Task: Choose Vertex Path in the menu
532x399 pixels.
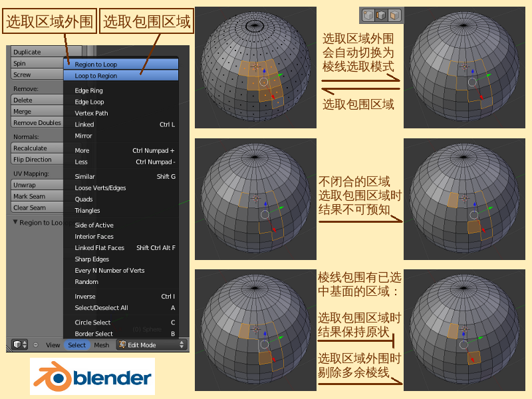Action: coord(121,113)
